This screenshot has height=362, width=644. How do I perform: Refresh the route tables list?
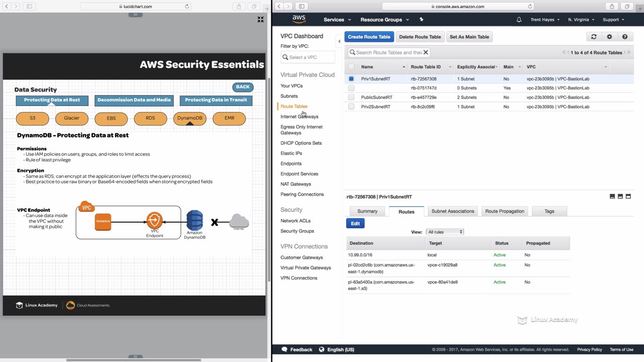point(594,37)
